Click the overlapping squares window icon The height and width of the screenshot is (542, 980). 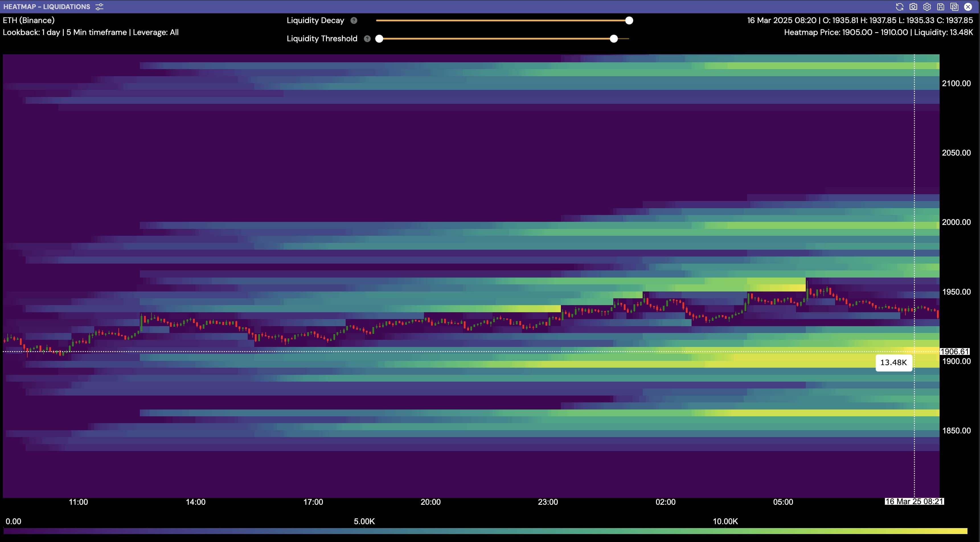click(x=954, y=7)
